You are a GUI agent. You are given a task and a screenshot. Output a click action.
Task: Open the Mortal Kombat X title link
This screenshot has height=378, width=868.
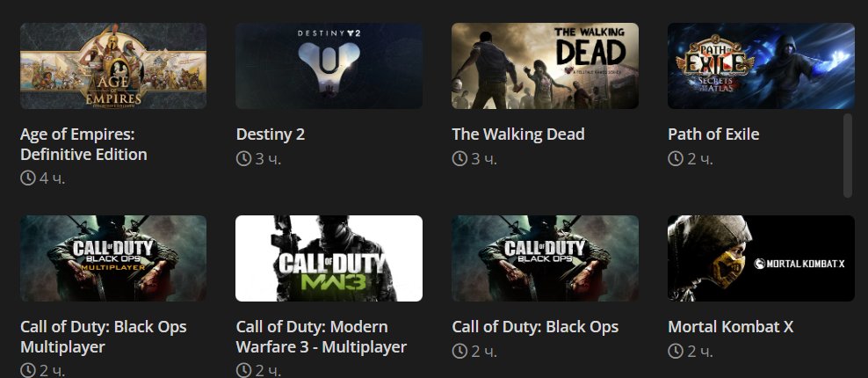click(731, 327)
